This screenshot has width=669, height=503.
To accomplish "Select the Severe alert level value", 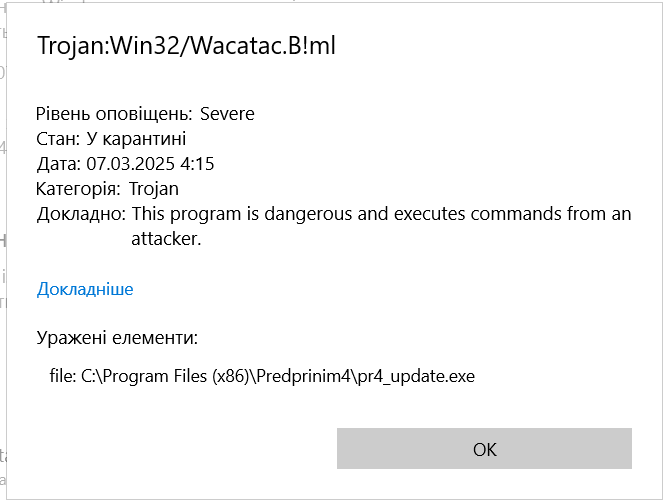I will click(227, 114).
